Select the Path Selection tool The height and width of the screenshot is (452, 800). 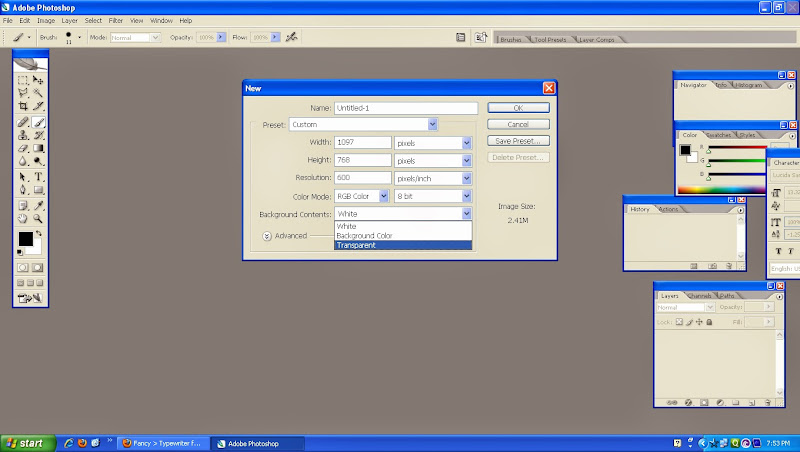click(23, 177)
